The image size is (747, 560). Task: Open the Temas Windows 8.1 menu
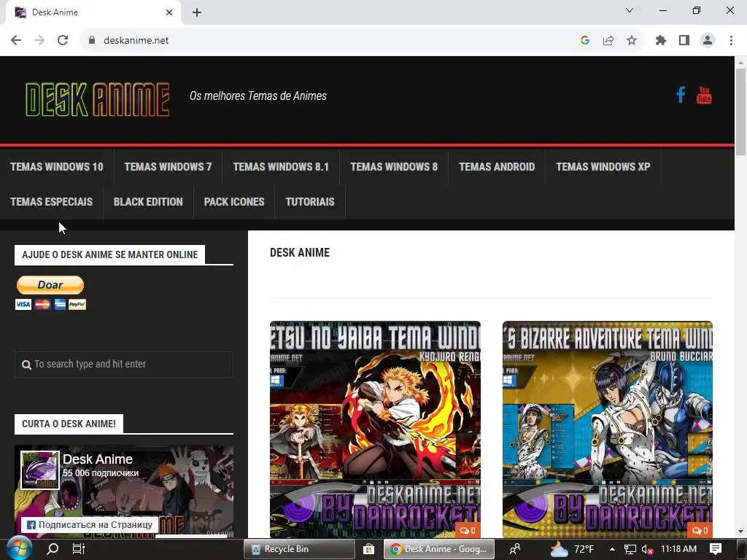pos(281,167)
